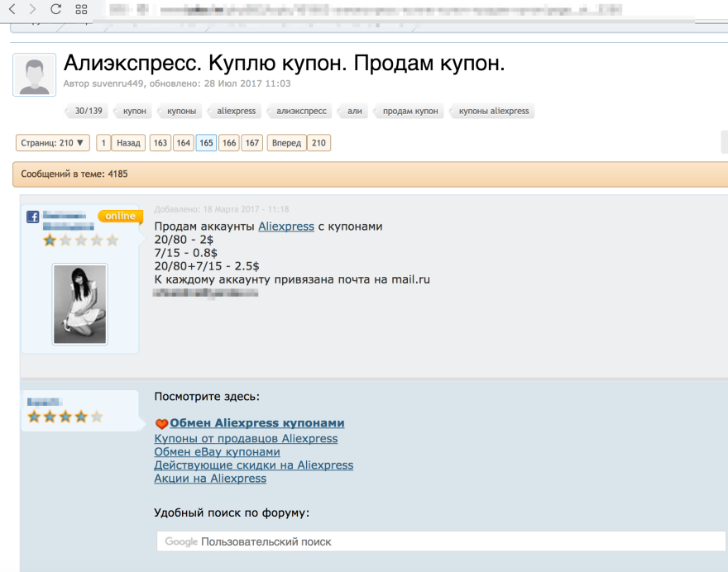Click the poster's black-and-white avatar photo

click(x=79, y=304)
